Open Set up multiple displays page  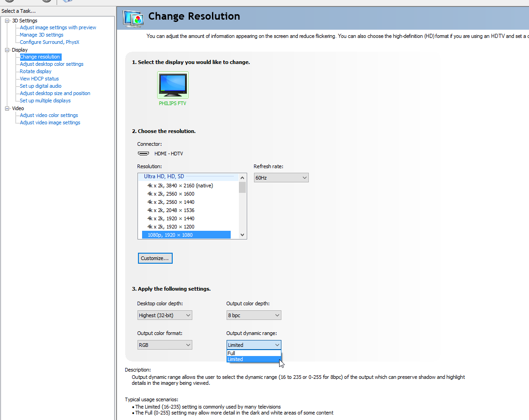[45, 101]
